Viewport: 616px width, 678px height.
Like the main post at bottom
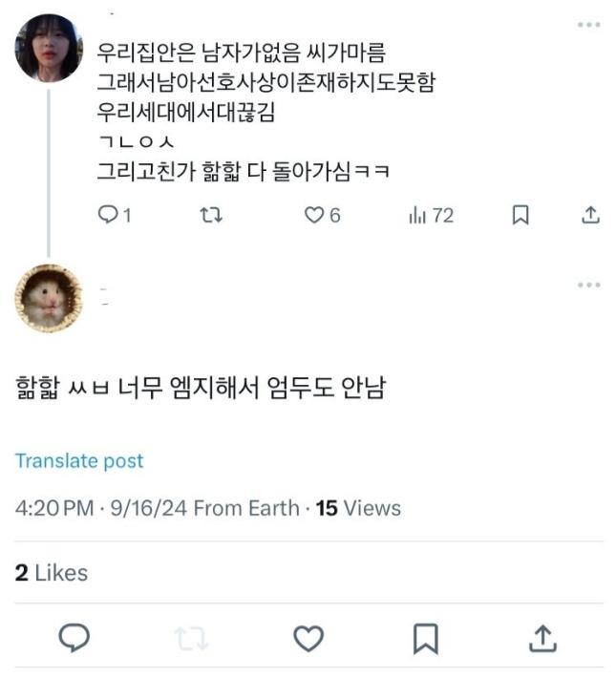308,638
